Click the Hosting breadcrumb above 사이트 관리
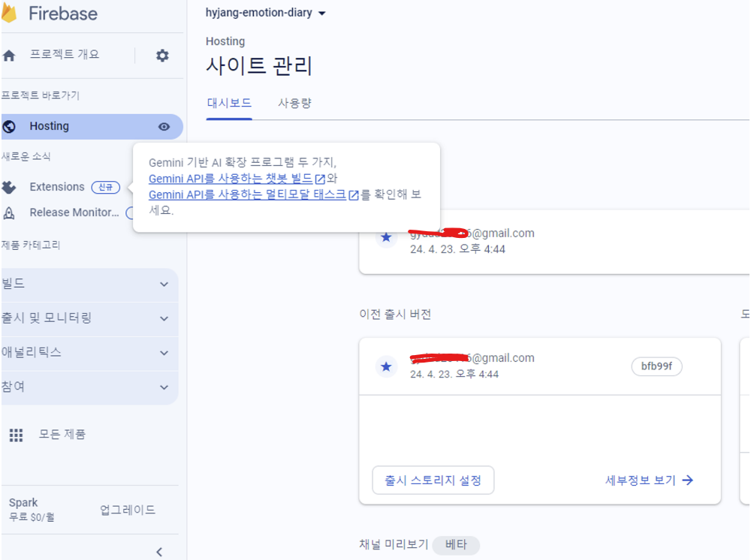 click(225, 41)
